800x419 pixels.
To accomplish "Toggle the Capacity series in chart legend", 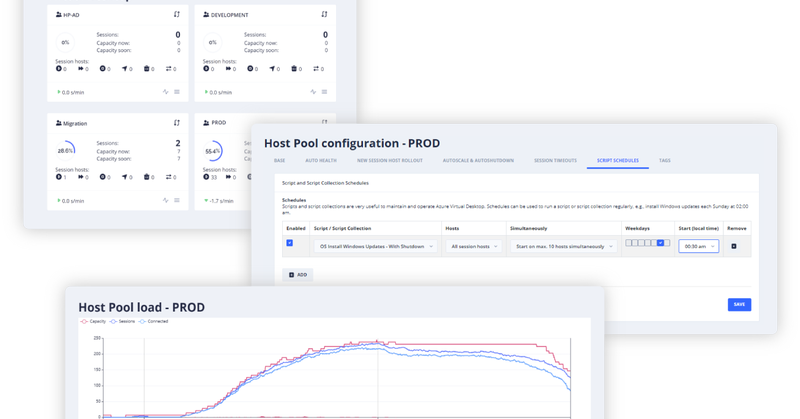I will pos(93,322).
